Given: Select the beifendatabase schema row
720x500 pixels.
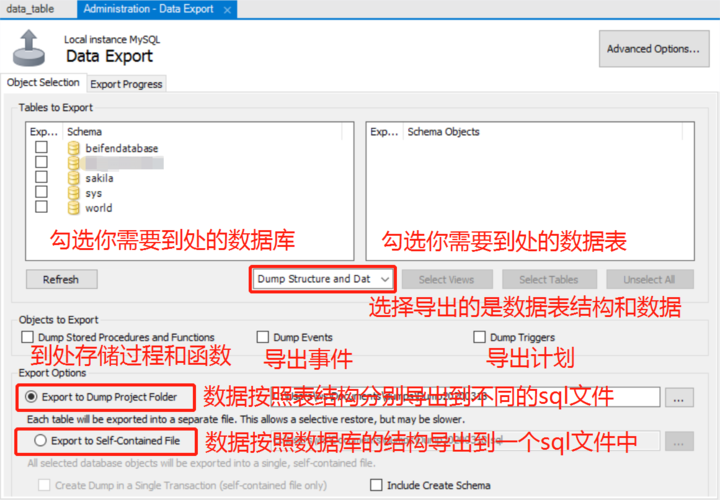Looking at the screenshot, I should (189, 148).
